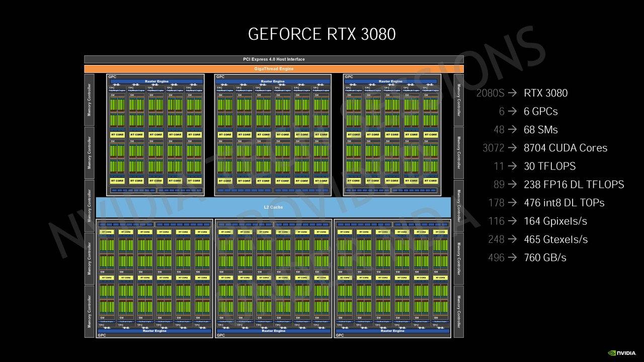Click the "2080S" previous-model text
Image resolution: width=644 pixels, height=362 pixels.
tap(490, 93)
